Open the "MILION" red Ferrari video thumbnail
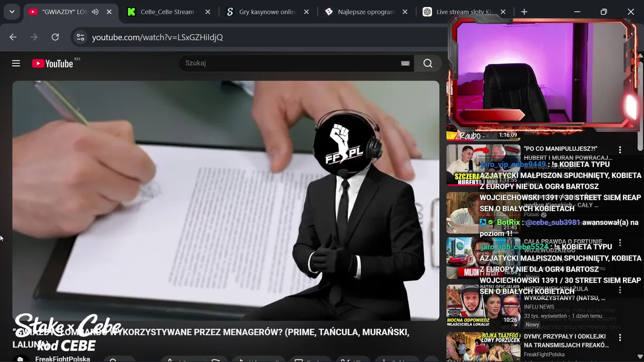The image size is (644, 362). [484, 258]
